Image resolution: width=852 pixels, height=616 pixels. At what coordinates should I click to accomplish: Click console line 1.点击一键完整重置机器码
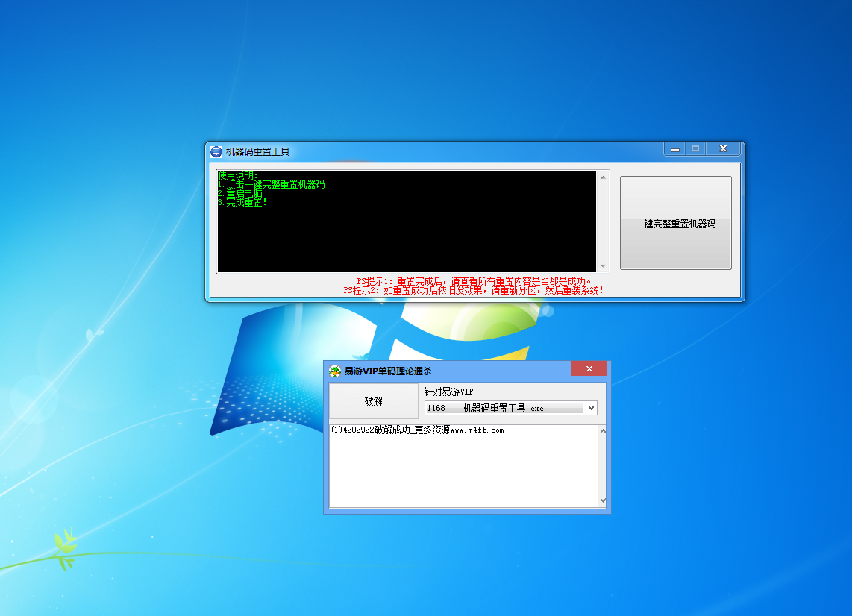(271, 185)
